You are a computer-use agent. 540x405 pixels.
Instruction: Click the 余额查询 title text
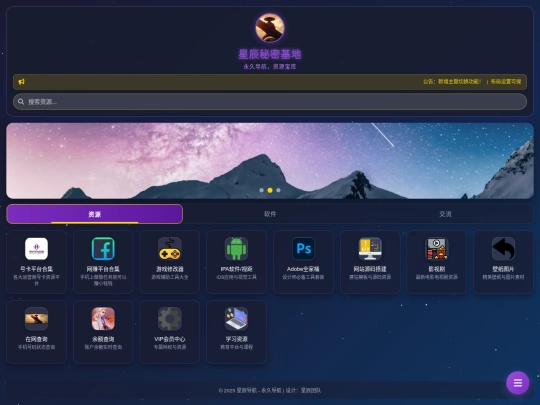[103, 339]
